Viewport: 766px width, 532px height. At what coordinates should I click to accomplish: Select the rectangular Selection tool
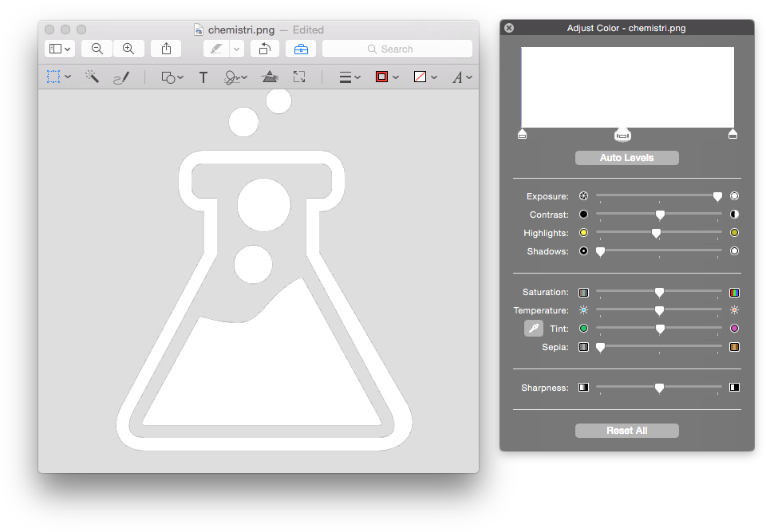coord(53,77)
